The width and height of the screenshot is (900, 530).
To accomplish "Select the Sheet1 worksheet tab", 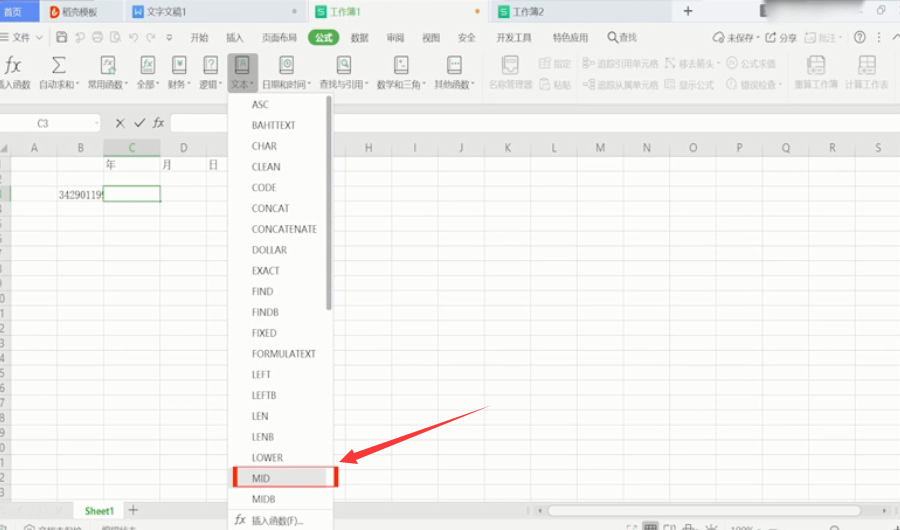I will [99, 510].
